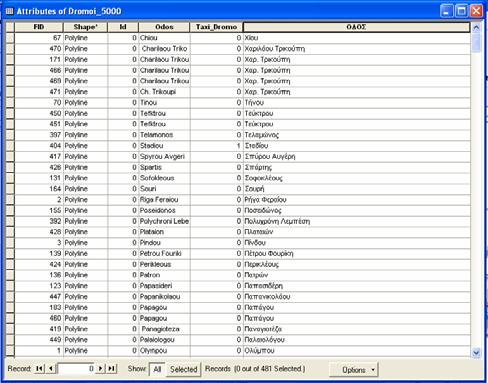The image size is (488, 383).
Task: Go to first record navigation arrow
Action: click(39, 369)
